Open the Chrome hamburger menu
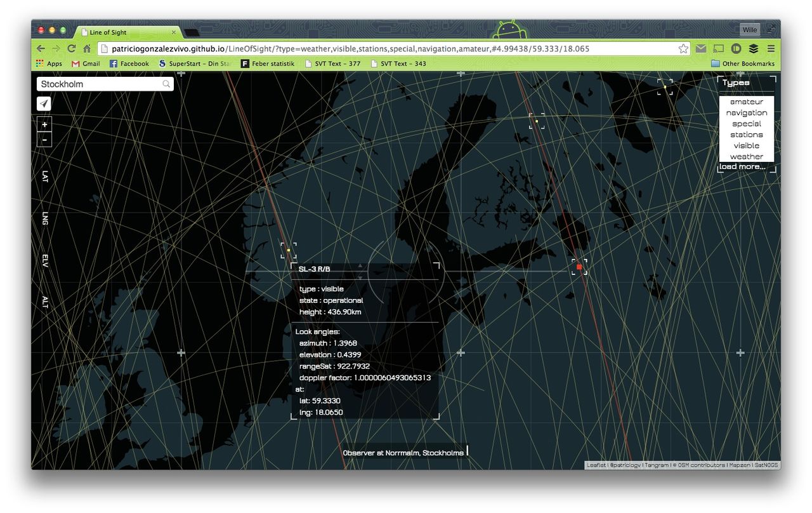Screen dimensions: 812x513 771,49
